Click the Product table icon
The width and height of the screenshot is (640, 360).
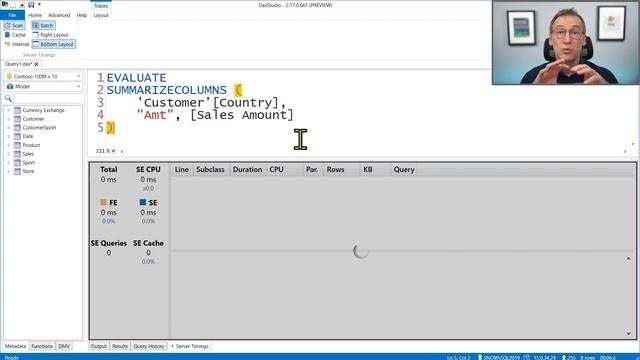point(17,145)
